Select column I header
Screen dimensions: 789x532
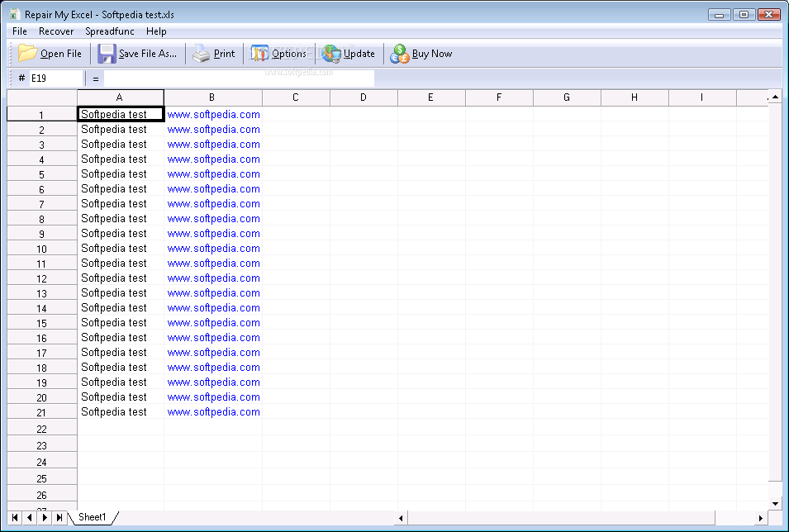click(702, 97)
